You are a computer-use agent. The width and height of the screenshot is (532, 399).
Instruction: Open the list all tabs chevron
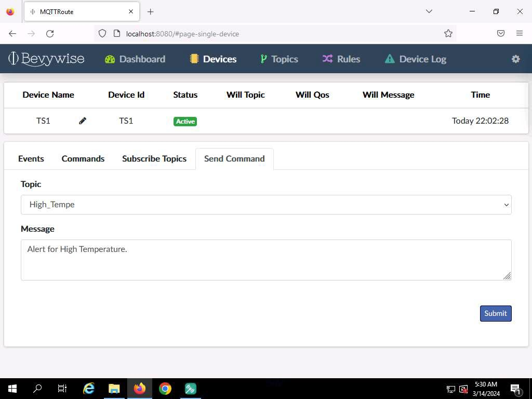pos(429,11)
